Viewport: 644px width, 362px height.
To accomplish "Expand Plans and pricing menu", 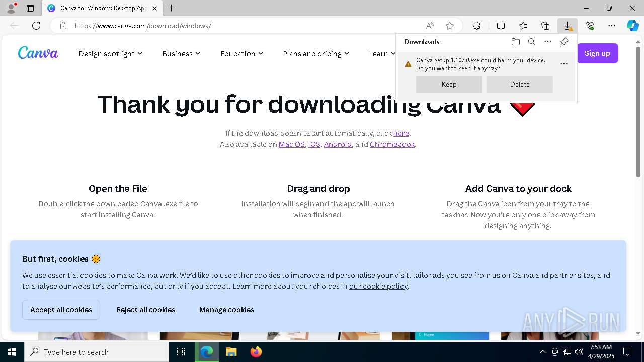I will tap(316, 54).
